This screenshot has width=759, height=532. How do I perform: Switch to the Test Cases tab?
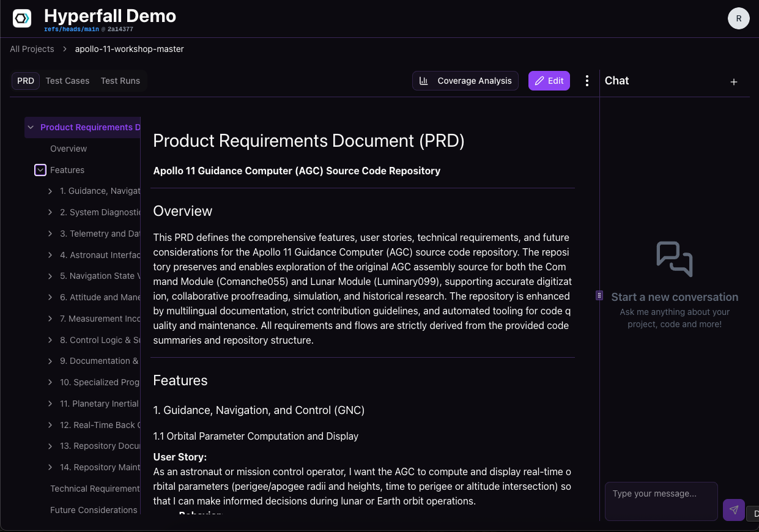point(67,81)
